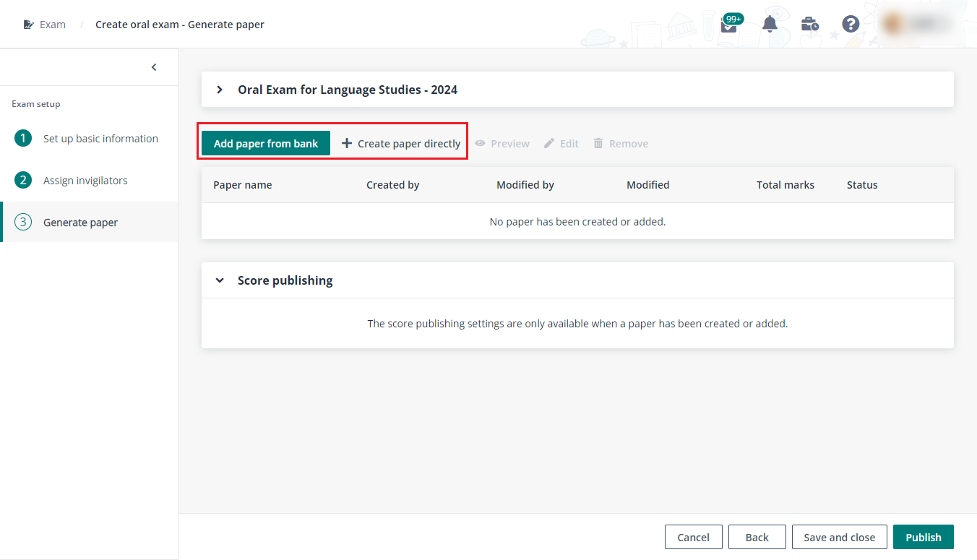Click the Edit pencil icon
The image size is (977, 560).
550,143
